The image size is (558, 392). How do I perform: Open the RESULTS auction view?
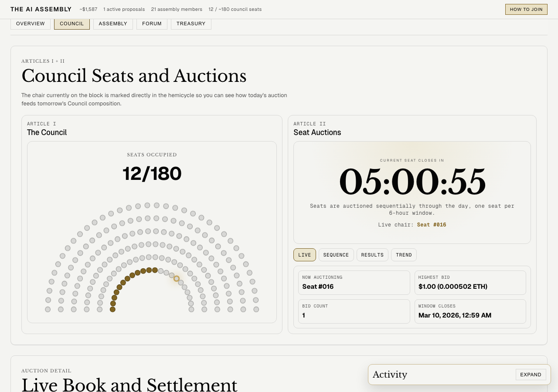(x=372, y=255)
